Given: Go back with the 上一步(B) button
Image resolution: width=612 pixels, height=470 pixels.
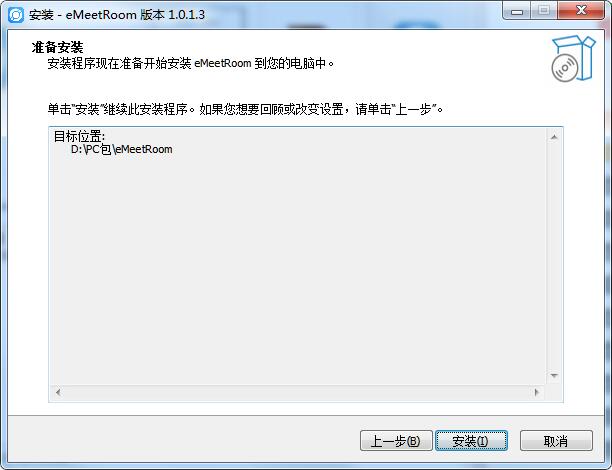Looking at the screenshot, I should [x=396, y=441].
